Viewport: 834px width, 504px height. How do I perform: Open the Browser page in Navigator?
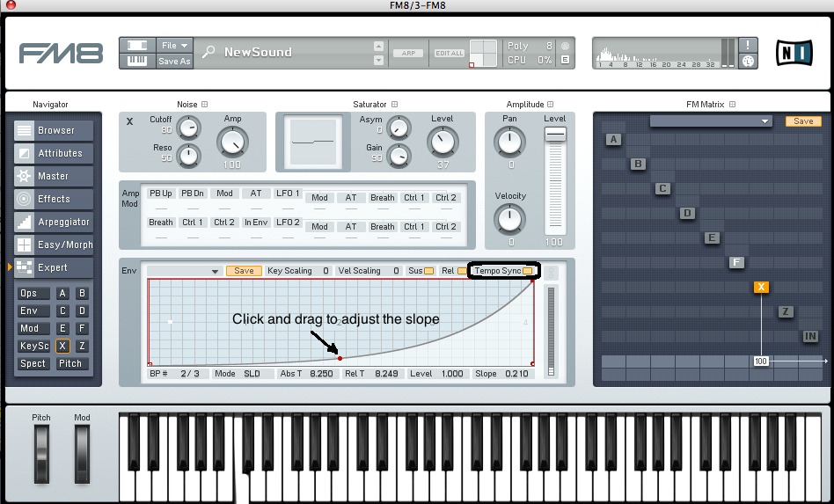53,130
